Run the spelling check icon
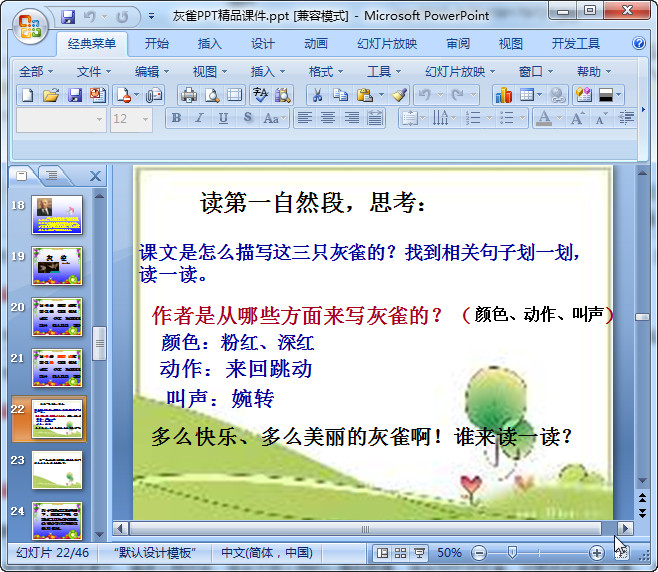Image resolution: width=658 pixels, height=572 pixels. coord(260,95)
